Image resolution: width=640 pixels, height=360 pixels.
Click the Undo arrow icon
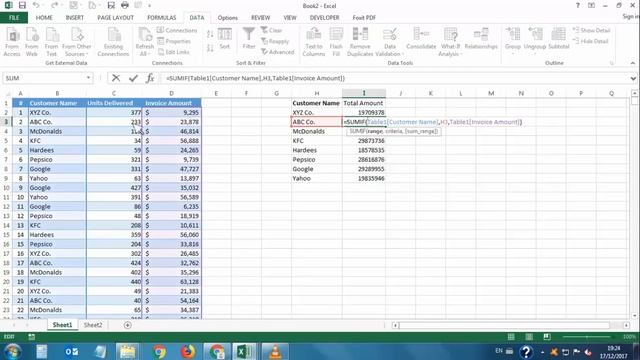[x=36, y=6]
